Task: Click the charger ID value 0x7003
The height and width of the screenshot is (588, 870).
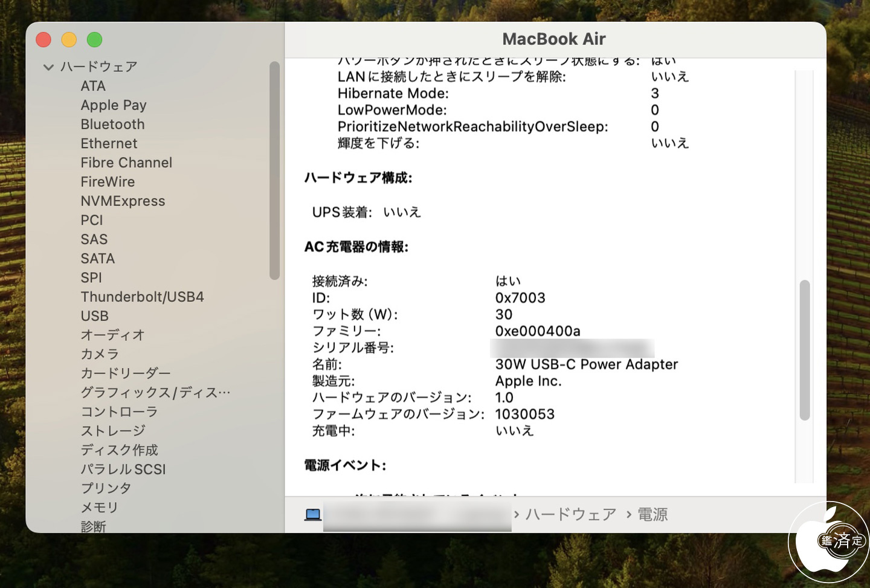Action: point(520,298)
